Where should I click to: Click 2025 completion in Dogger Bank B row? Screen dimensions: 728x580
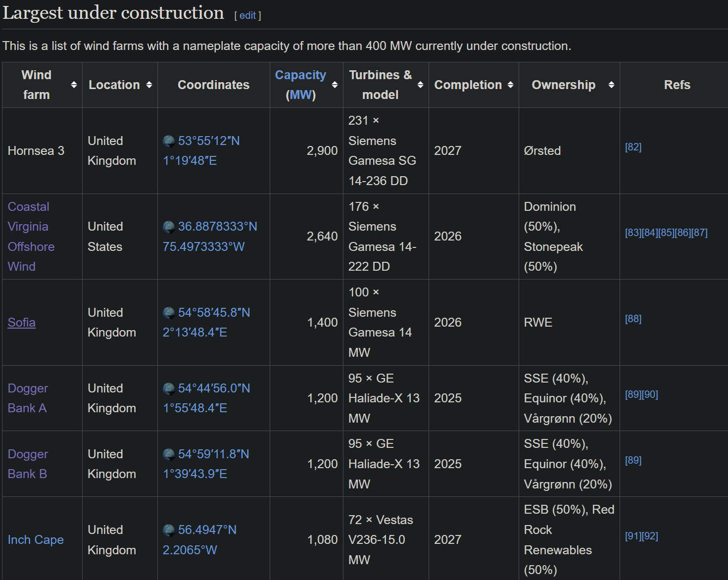(448, 464)
